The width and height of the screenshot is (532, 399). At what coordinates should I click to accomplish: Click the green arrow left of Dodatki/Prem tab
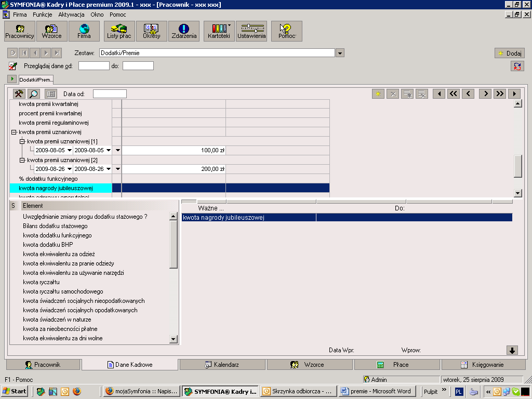coord(12,79)
